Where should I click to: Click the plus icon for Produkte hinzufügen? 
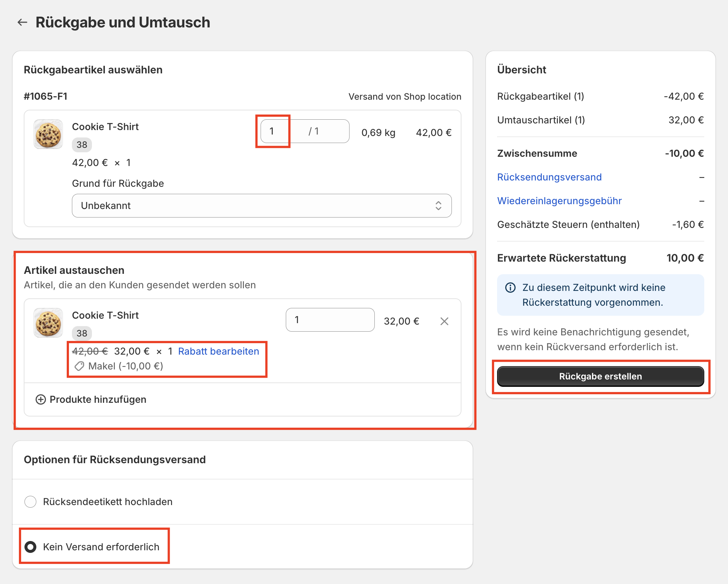click(40, 399)
